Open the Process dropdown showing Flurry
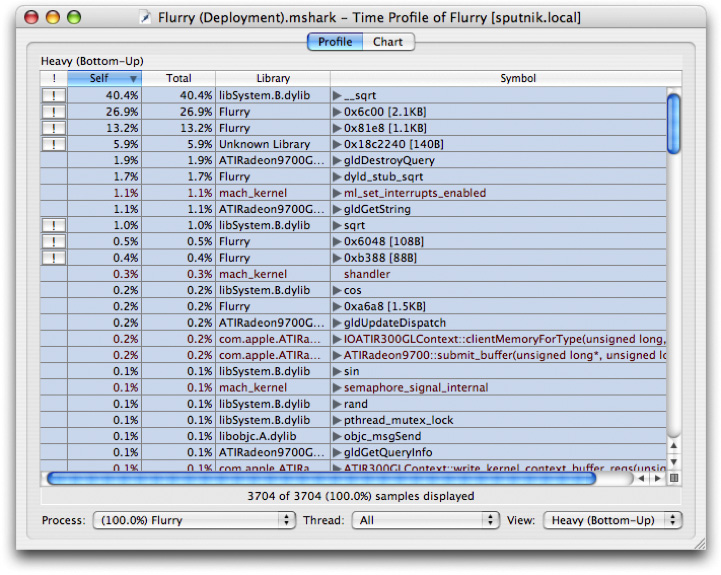This screenshot has width=721, height=575. [194, 520]
